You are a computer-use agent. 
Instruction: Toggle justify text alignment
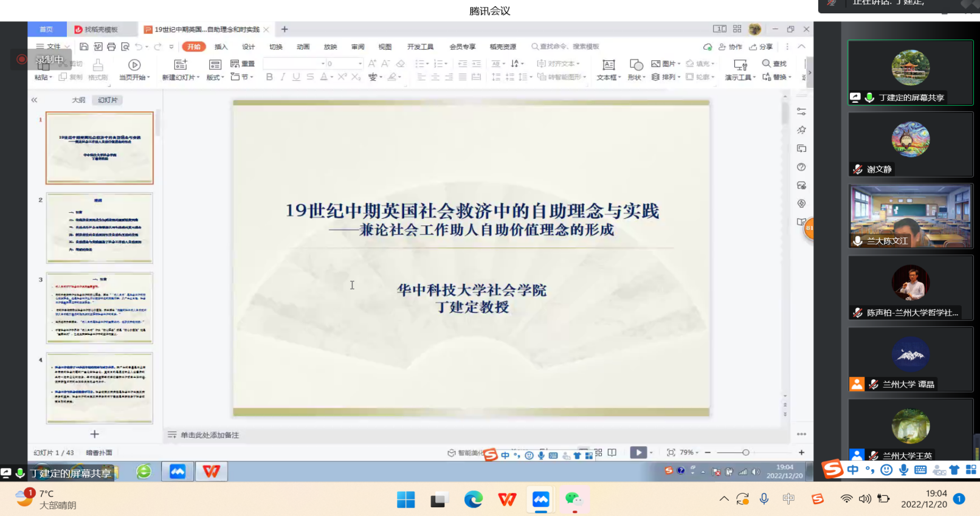(463, 77)
